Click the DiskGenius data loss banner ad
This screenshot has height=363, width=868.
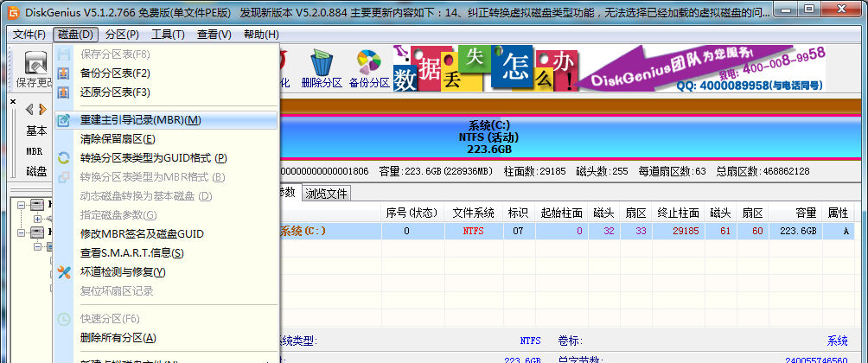click(609, 68)
